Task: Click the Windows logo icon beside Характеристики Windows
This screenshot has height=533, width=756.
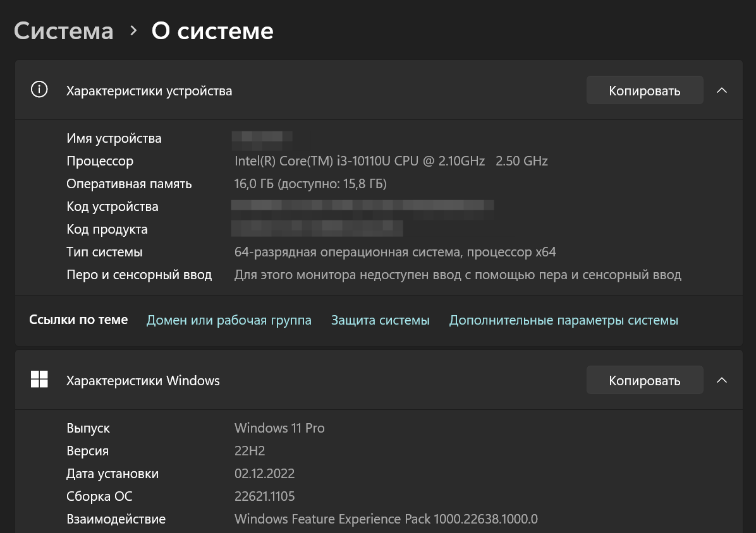Action: click(x=39, y=380)
